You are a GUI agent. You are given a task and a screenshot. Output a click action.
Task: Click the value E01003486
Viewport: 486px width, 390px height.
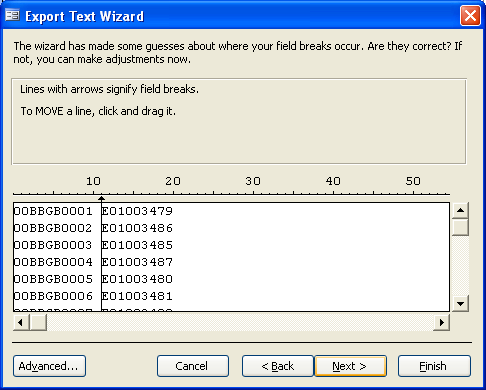pos(137,228)
